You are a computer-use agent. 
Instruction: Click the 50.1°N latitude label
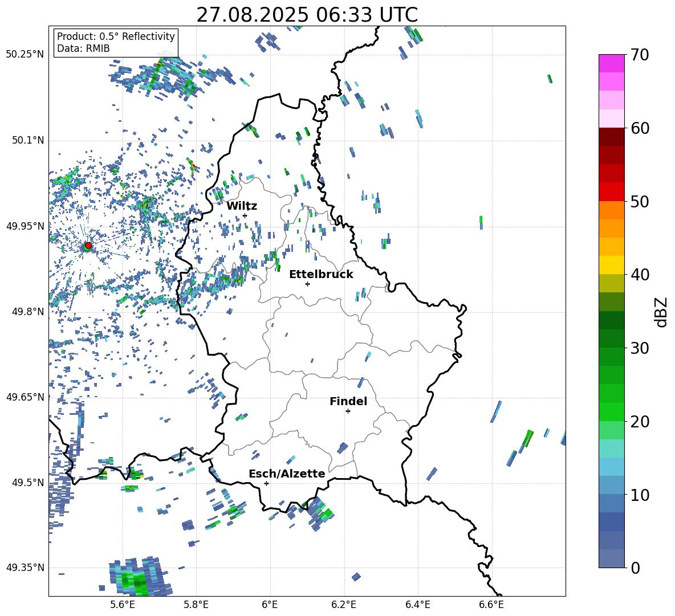point(27,140)
